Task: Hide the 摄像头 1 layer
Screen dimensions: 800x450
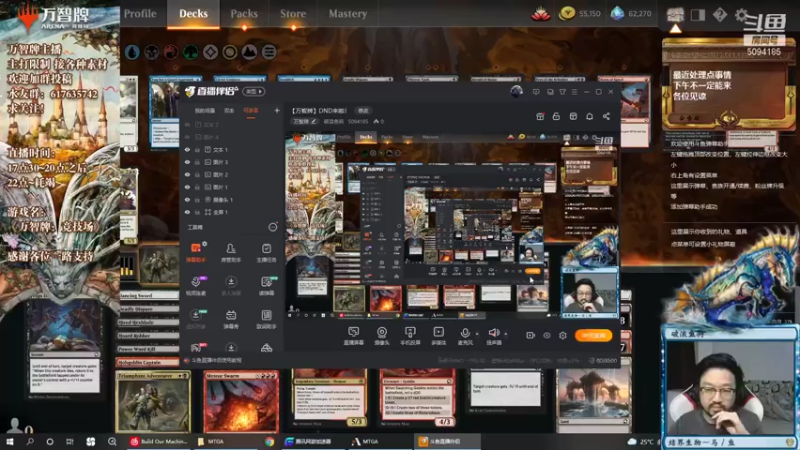Action: click(x=187, y=199)
